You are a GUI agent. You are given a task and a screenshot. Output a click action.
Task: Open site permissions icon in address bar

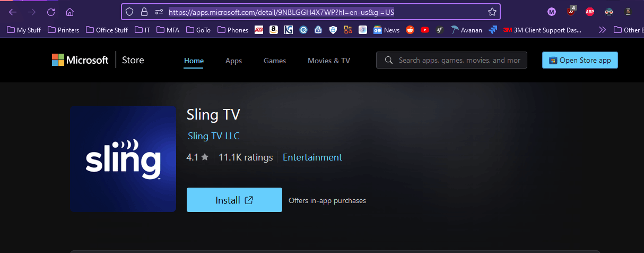[x=159, y=12]
